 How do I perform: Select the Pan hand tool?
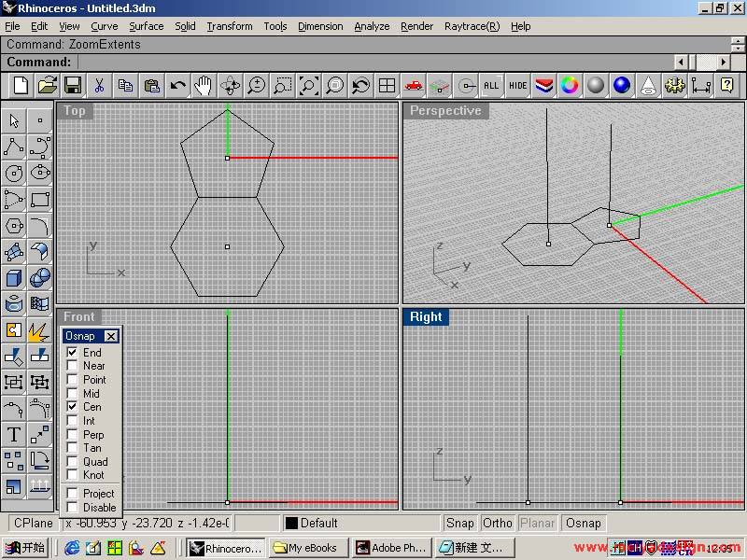tap(204, 86)
